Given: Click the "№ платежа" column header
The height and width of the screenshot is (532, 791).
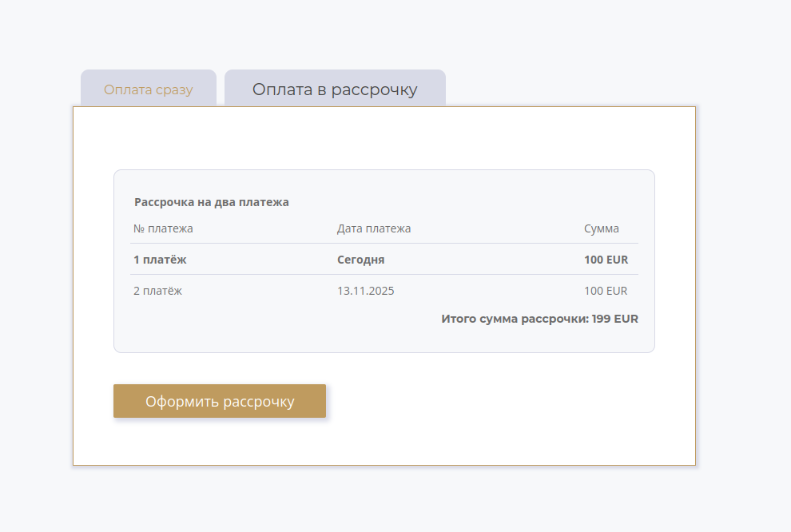Looking at the screenshot, I should (x=163, y=228).
